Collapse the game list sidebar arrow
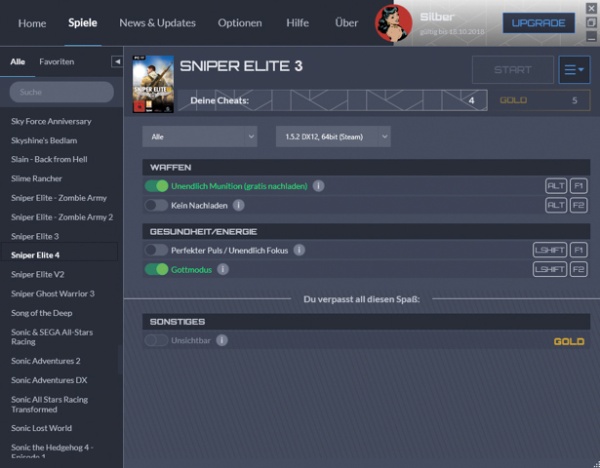Image resolution: width=600 pixels, height=468 pixels. [x=117, y=62]
